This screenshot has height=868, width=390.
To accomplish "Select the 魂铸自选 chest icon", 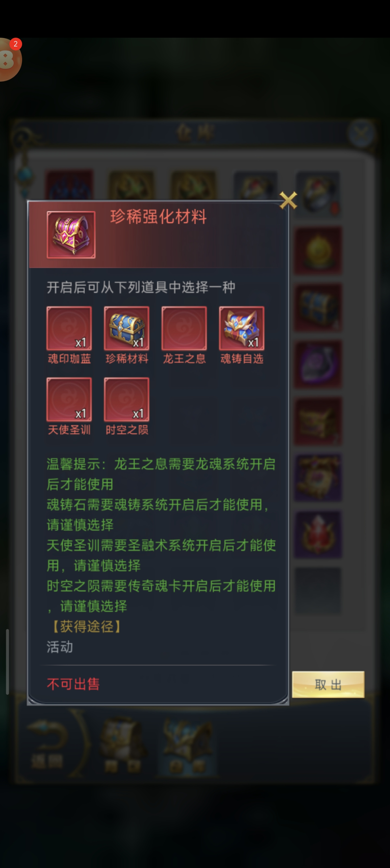I will (242, 328).
